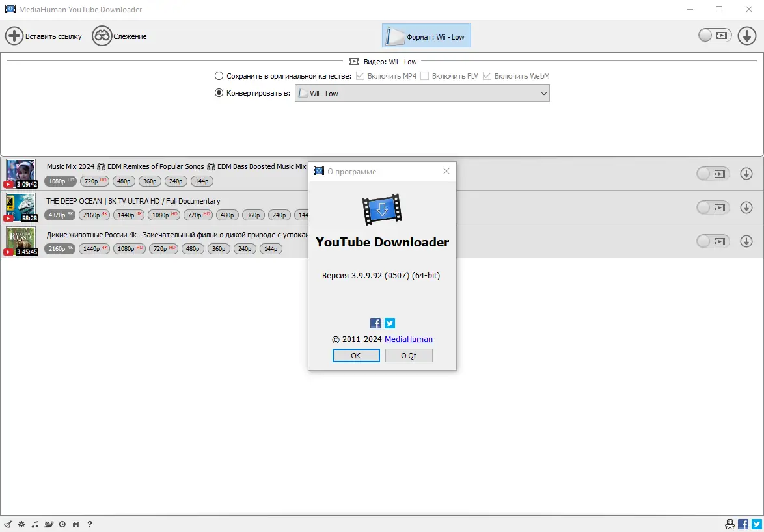Choose 4320p 8K quality for THE DEEP OCEAN
This screenshot has width=764, height=532.
click(x=60, y=215)
